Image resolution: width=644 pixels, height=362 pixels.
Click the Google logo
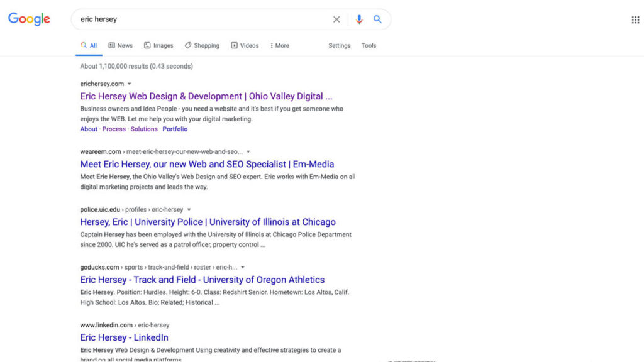point(29,19)
